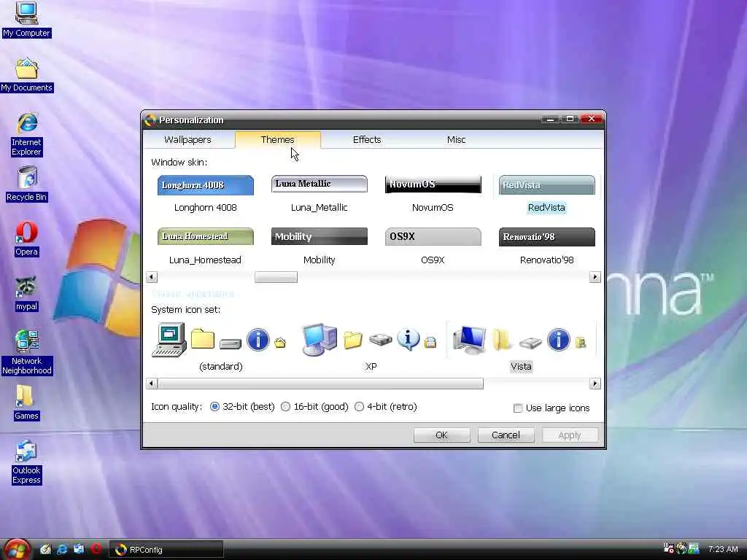The image size is (747, 560).
Task: Switch to the Themes tab
Action: pyautogui.click(x=278, y=139)
